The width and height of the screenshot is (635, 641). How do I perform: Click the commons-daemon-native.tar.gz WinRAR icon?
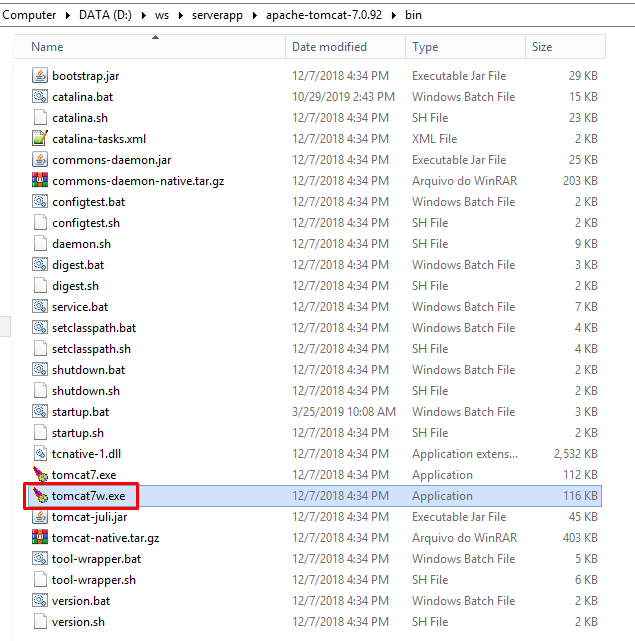[40, 181]
